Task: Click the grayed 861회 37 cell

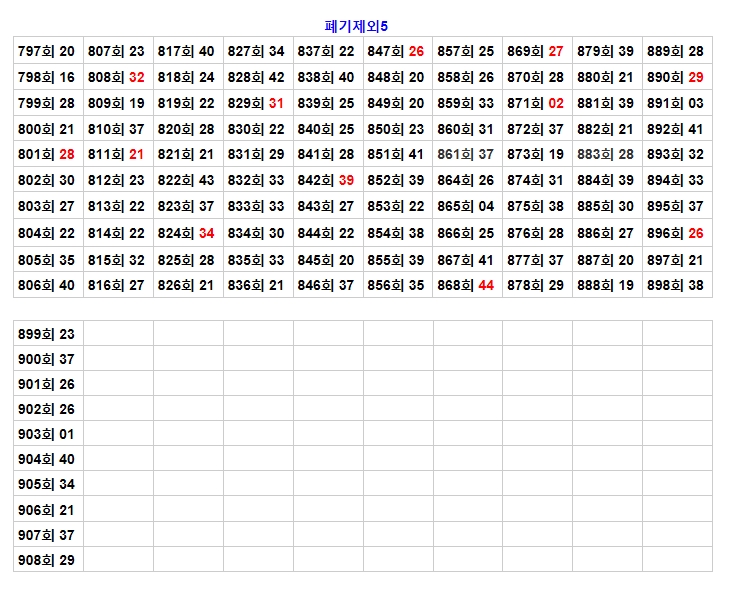Action: 467,154
